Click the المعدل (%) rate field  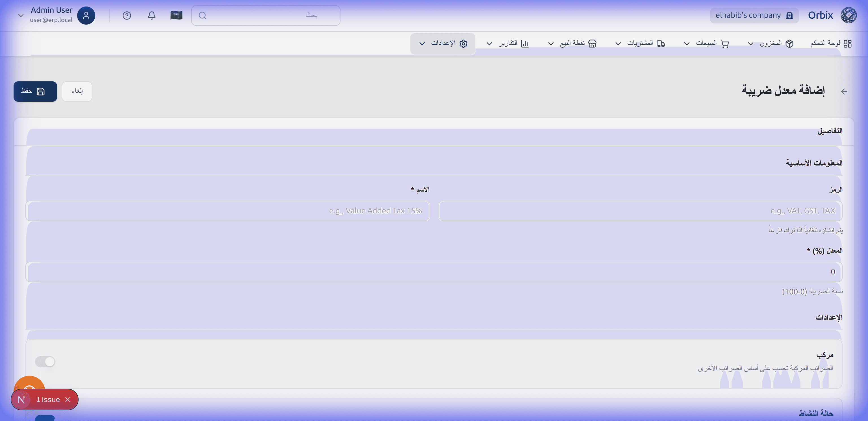(x=434, y=272)
